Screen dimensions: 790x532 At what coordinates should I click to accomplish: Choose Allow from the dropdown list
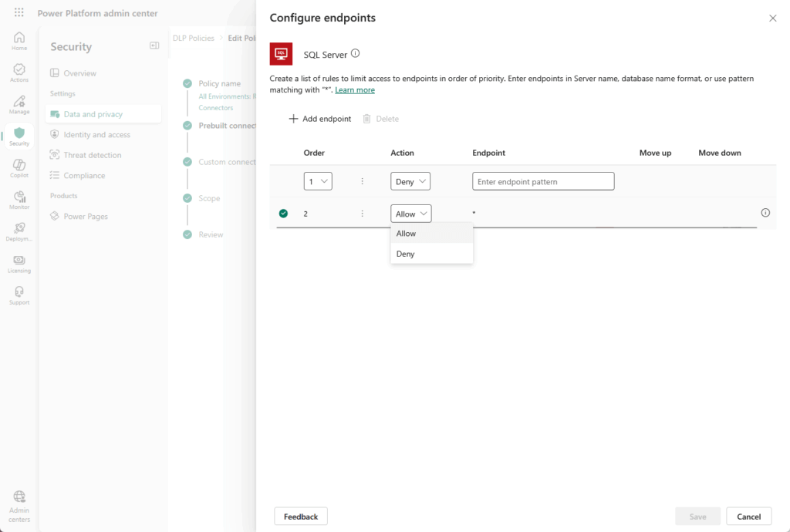432,234
